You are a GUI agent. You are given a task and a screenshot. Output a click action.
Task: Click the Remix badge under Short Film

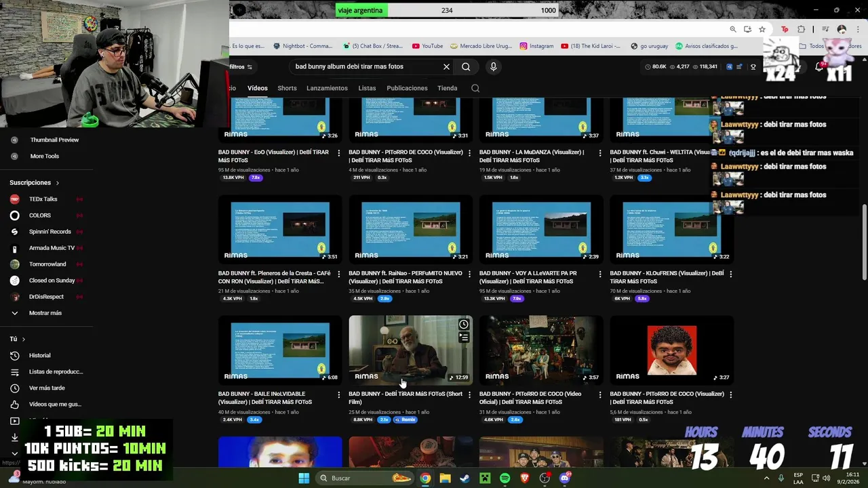405,420
